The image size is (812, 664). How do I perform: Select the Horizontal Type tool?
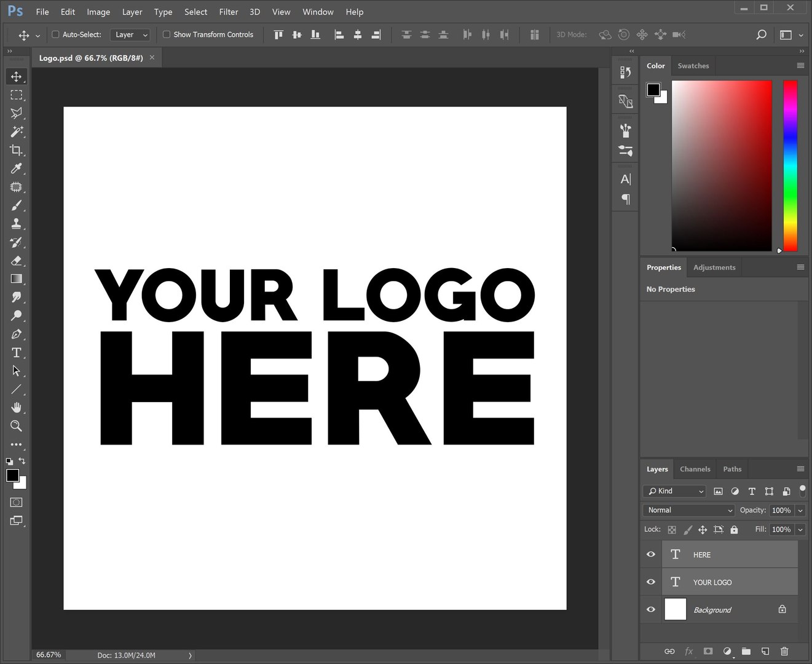pyautogui.click(x=16, y=353)
